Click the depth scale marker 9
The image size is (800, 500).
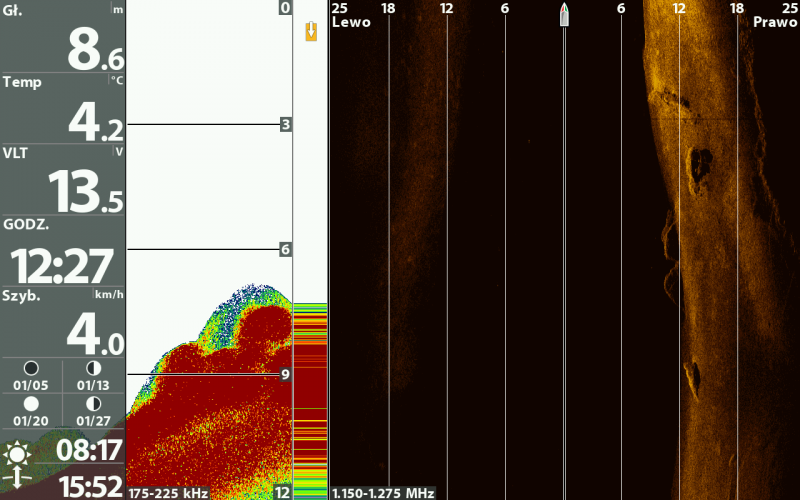click(285, 374)
